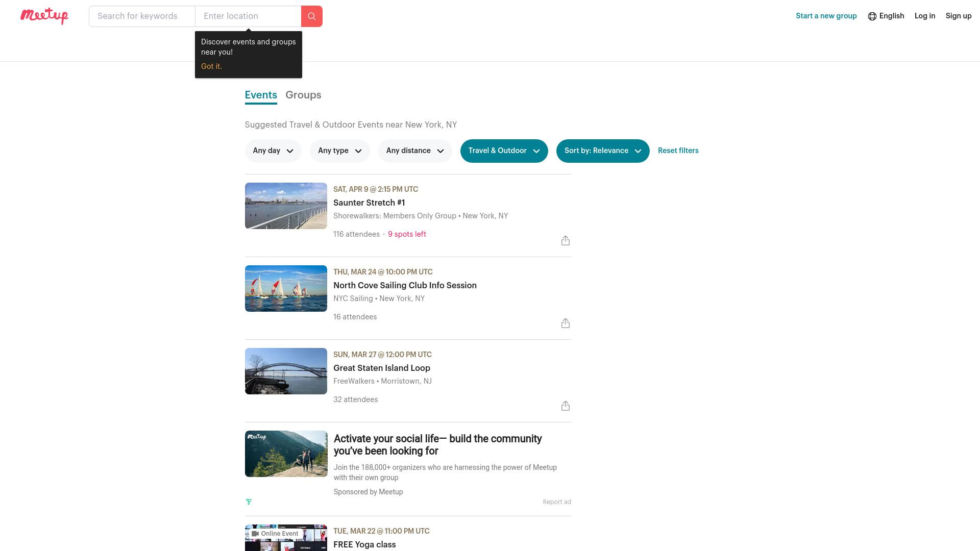
Task: Click the 116 attendees text
Action: click(356, 234)
